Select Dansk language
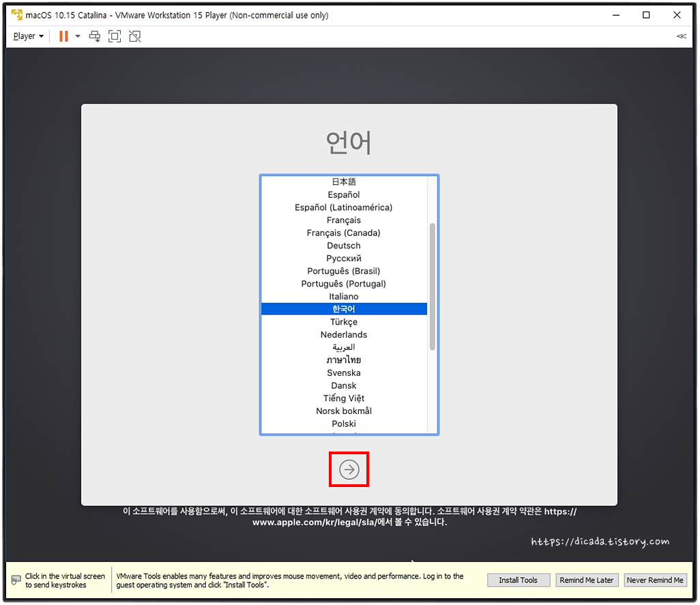The height and width of the screenshot is (605, 700). pyautogui.click(x=344, y=385)
